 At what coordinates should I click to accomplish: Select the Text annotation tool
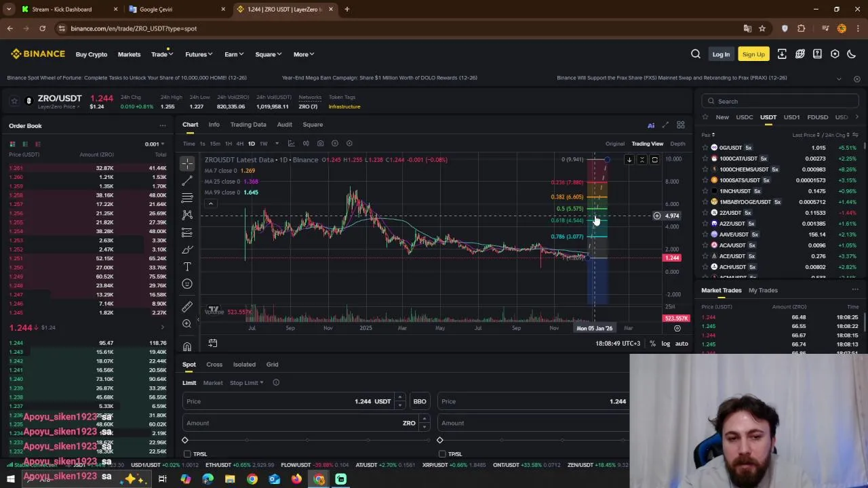click(x=187, y=266)
